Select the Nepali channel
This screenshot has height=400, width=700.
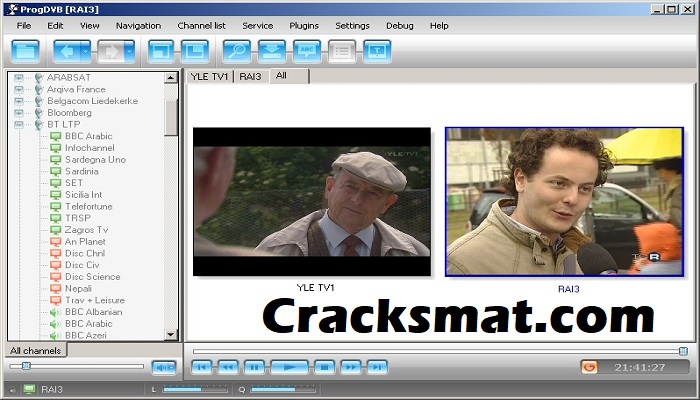78,288
